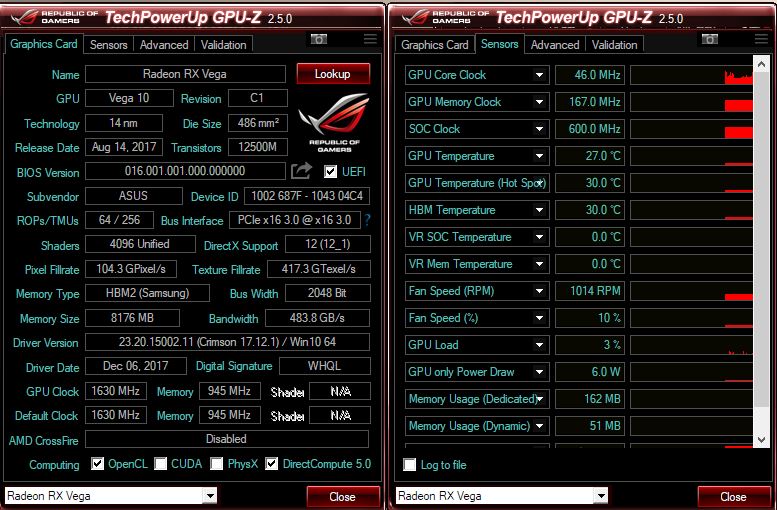
Task: Open Fan Speed (%) sensor dropdown
Action: (x=539, y=318)
